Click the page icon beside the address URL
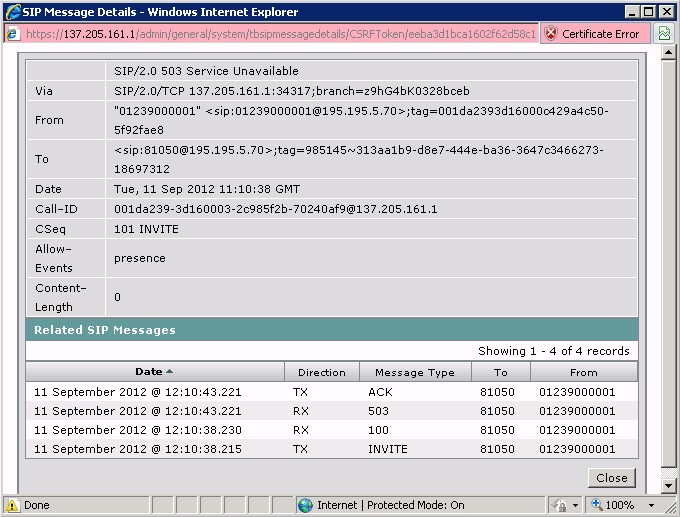 click(13, 34)
